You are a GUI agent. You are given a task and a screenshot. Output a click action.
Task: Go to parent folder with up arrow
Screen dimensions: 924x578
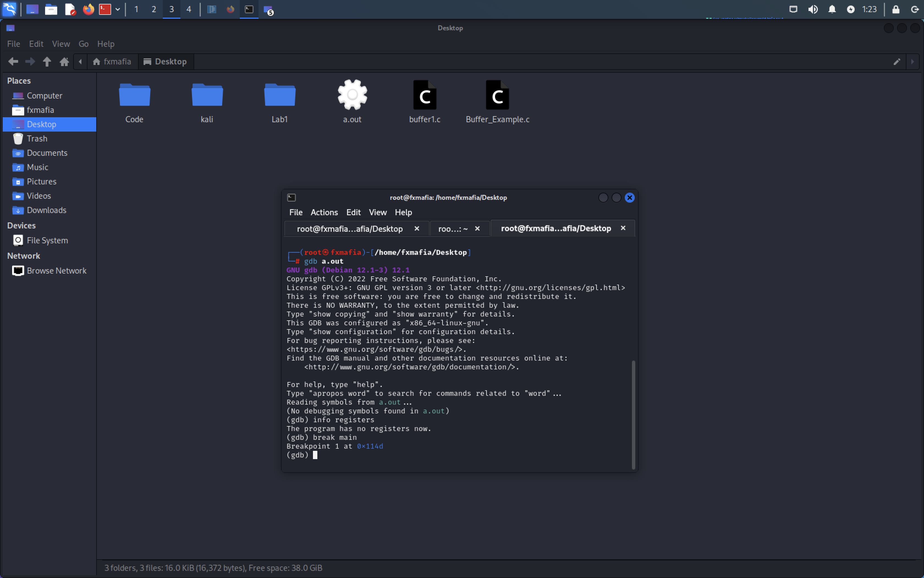point(47,62)
